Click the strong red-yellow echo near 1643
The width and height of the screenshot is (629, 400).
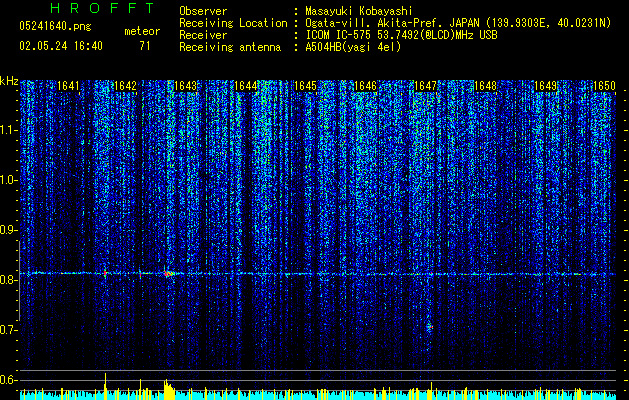coord(168,274)
